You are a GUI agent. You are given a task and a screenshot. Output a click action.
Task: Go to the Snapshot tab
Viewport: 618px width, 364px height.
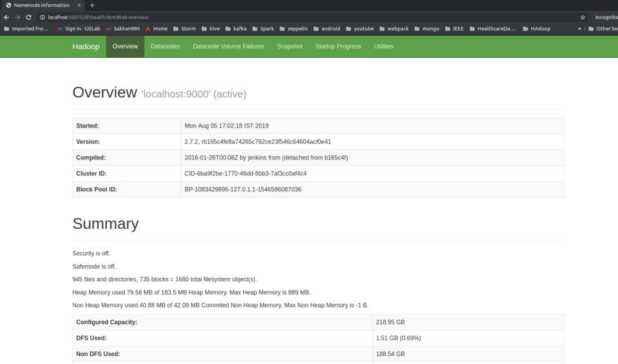click(x=290, y=46)
